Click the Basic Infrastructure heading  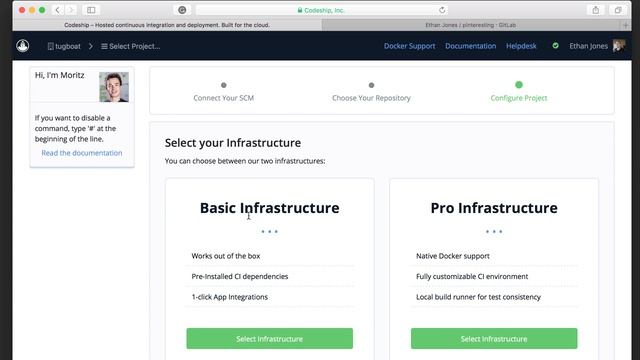269,208
